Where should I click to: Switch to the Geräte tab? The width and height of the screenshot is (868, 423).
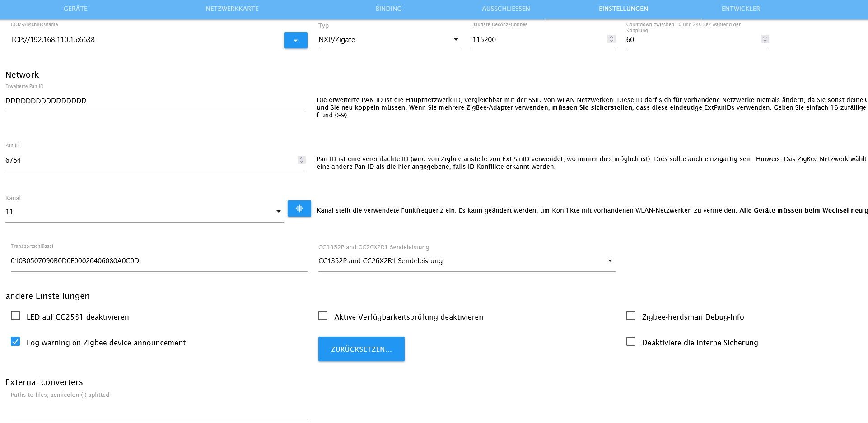pyautogui.click(x=75, y=9)
